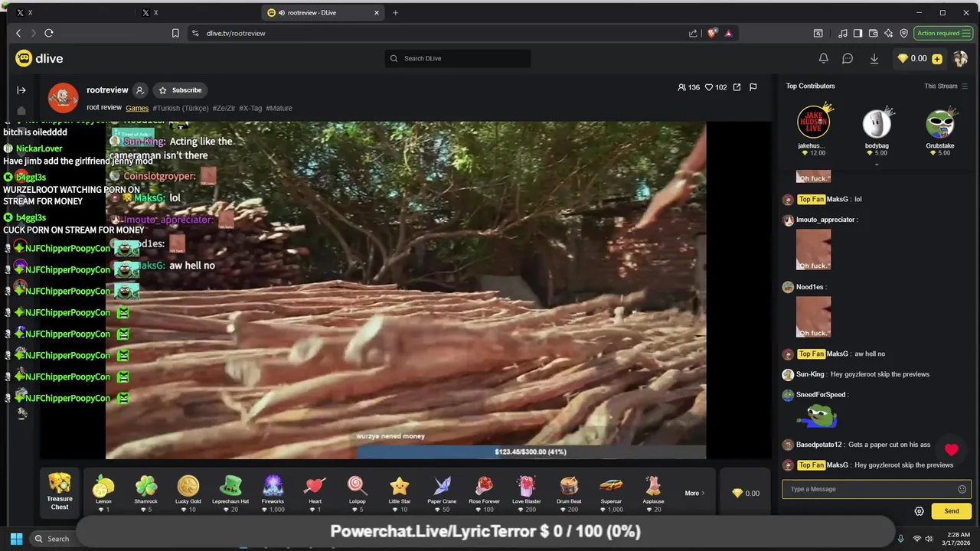The width and height of the screenshot is (980, 551).
Task: Click the download app icon
Action: (x=874, y=58)
